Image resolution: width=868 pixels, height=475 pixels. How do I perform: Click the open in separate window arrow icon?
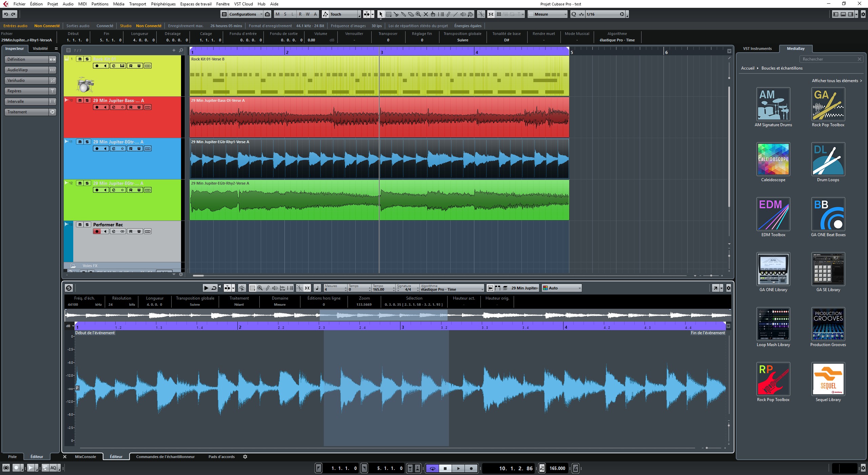coord(715,288)
